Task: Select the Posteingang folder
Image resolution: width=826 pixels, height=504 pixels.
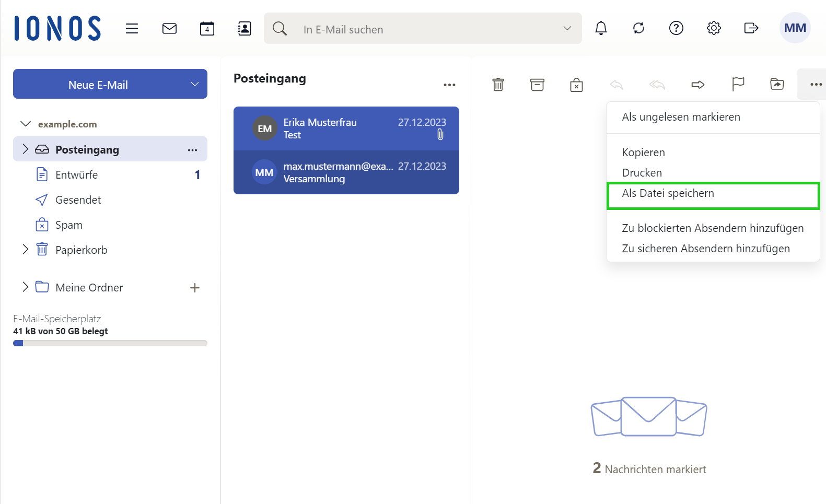Action: pos(110,149)
